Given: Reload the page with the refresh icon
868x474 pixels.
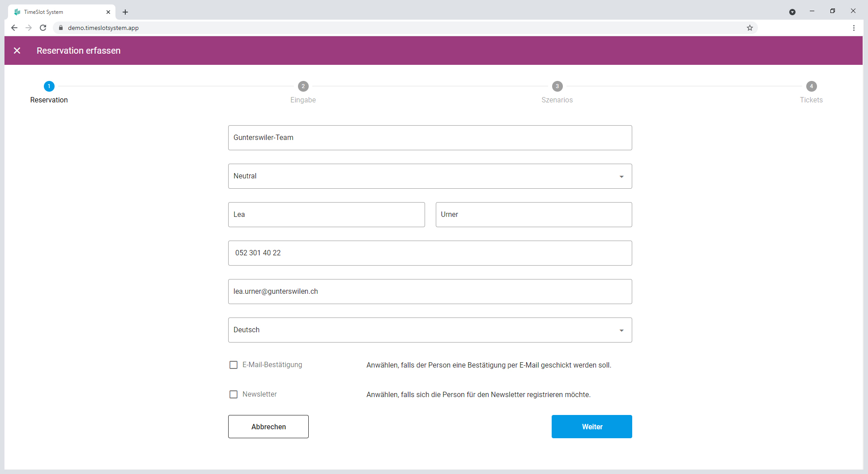Looking at the screenshot, I should pos(43,28).
